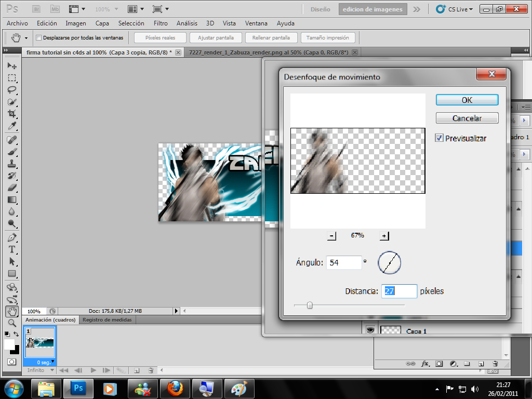
Task: Select the Dodge tool
Action: pos(12,223)
